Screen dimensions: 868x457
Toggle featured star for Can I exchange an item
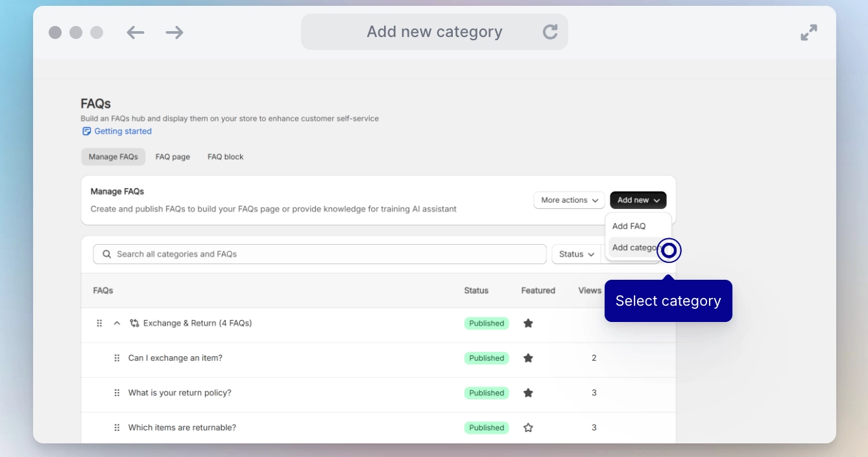pos(528,358)
